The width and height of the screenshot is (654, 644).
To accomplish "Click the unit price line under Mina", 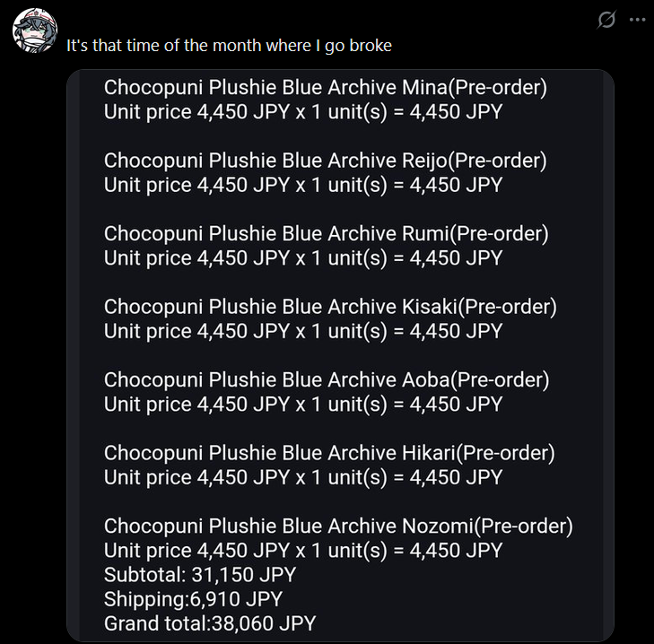I will [x=303, y=112].
